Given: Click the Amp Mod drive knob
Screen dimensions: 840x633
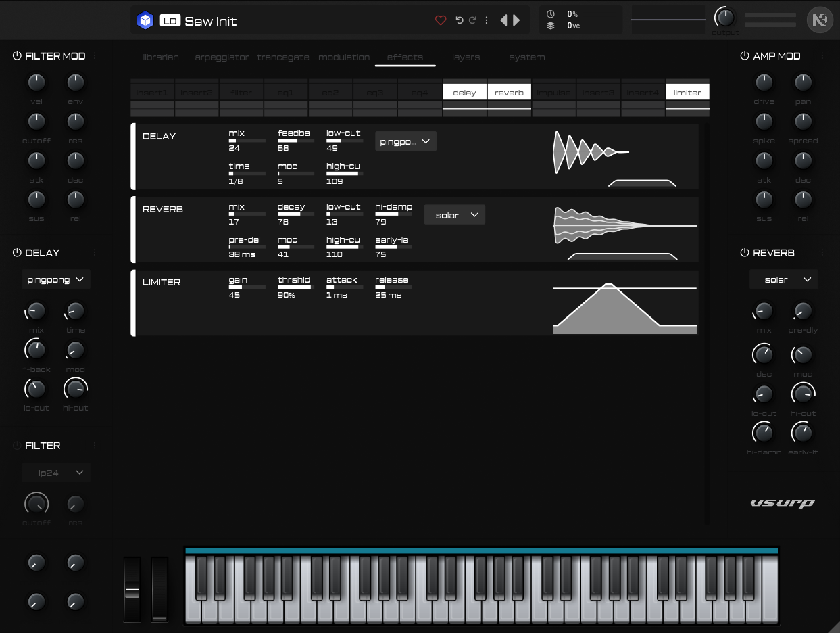Looking at the screenshot, I should pyautogui.click(x=764, y=83).
